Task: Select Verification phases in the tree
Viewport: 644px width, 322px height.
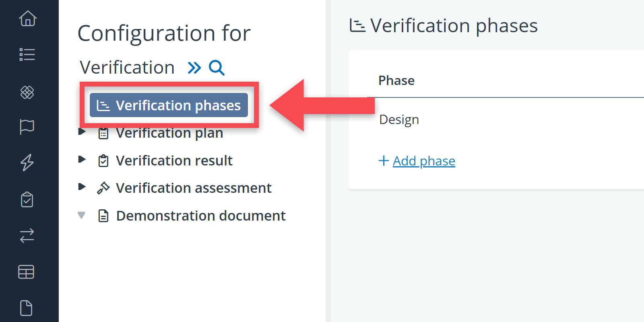Action: [x=169, y=105]
